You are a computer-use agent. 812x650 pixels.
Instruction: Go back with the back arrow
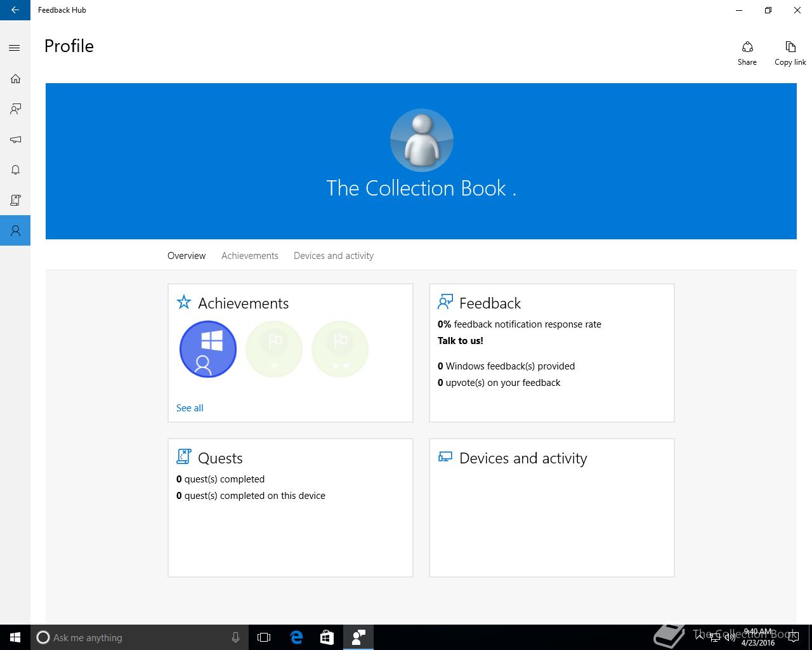(x=15, y=10)
